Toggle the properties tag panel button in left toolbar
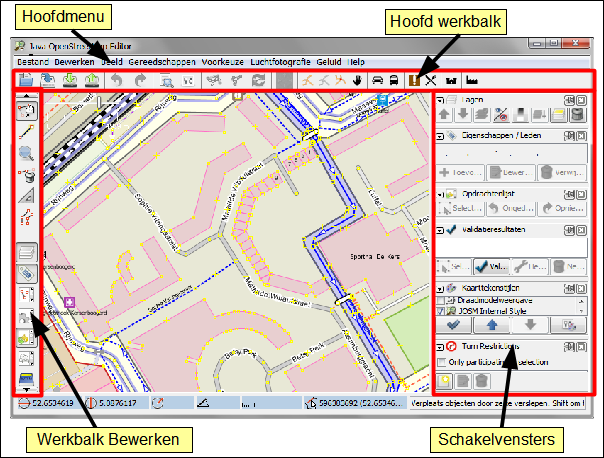Viewport: 604px width, 458px height. (x=27, y=273)
